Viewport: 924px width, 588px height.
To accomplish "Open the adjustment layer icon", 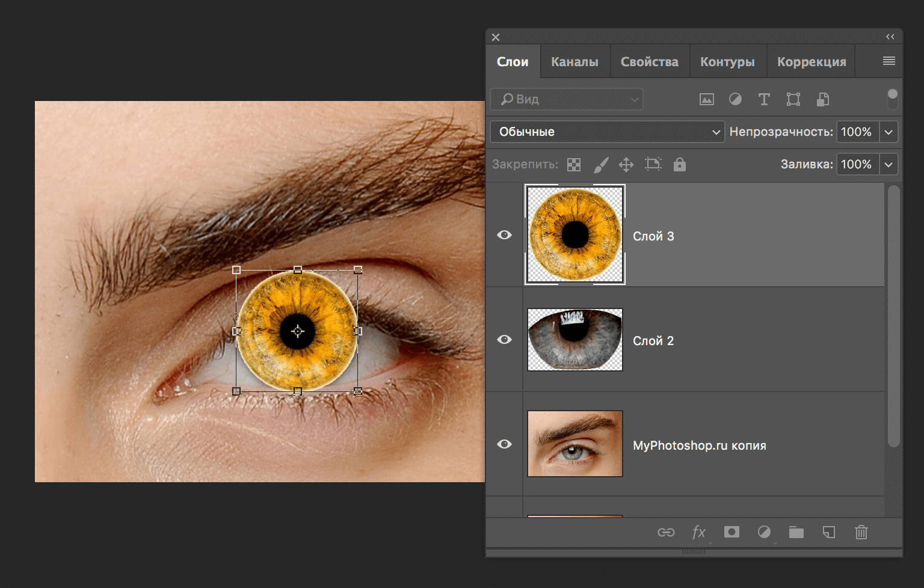I will (x=764, y=532).
